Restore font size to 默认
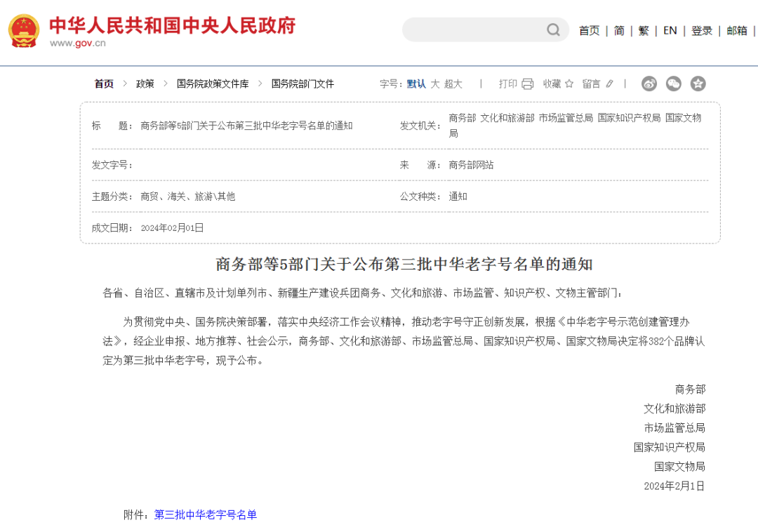The height and width of the screenshot is (532, 758). click(x=415, y=84)
